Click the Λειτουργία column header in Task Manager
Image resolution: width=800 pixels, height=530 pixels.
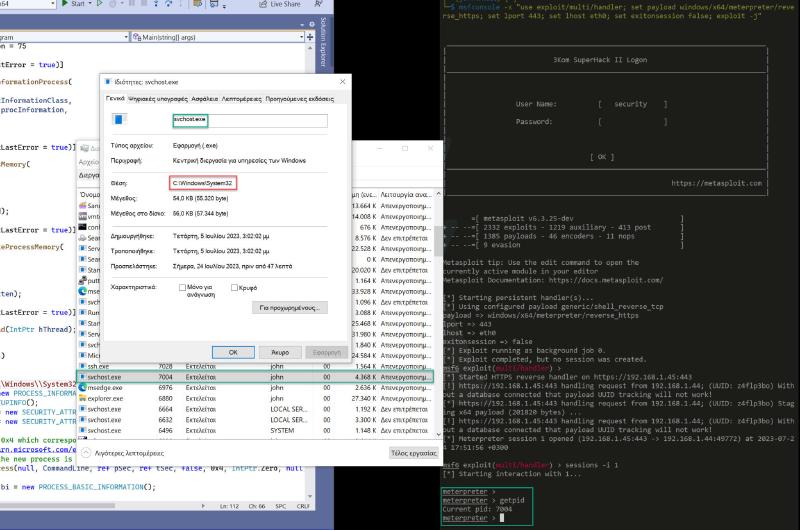406,194
